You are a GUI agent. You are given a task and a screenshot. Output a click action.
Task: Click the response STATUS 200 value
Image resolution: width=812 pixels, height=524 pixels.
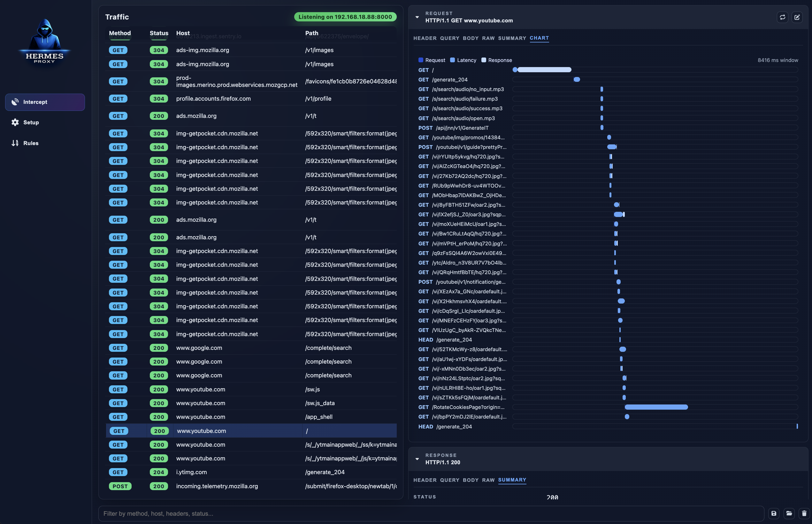click(x=552, y=497)
